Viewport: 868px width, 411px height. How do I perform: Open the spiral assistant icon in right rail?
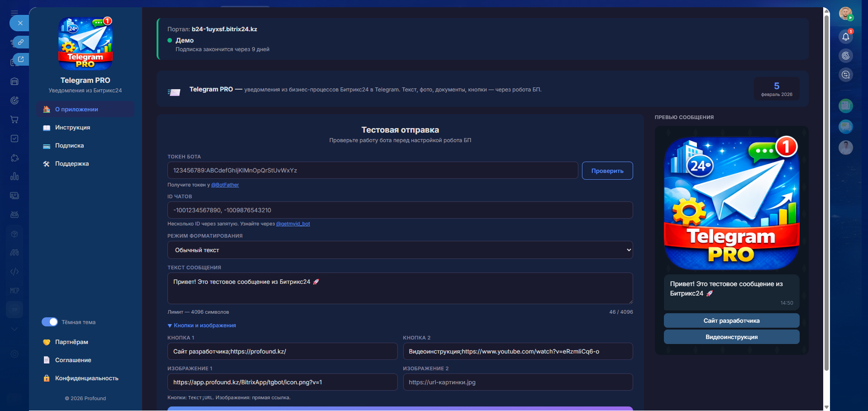tap(845, 56)
